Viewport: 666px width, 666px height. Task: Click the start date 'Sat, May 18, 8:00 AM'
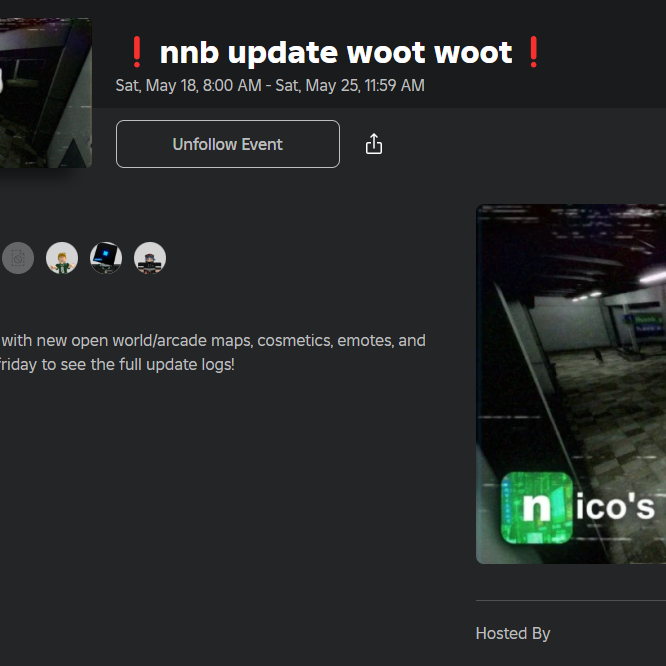[x=189, y=85]
